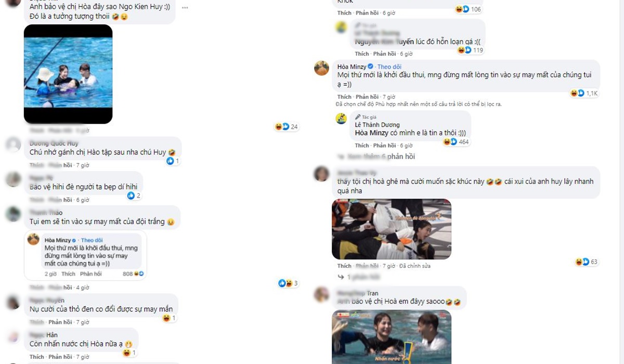The width and height of the screenshot is (624, 364).
Task: Open the Nhấn nước water image thumbnail
Action: click(392, 337)
